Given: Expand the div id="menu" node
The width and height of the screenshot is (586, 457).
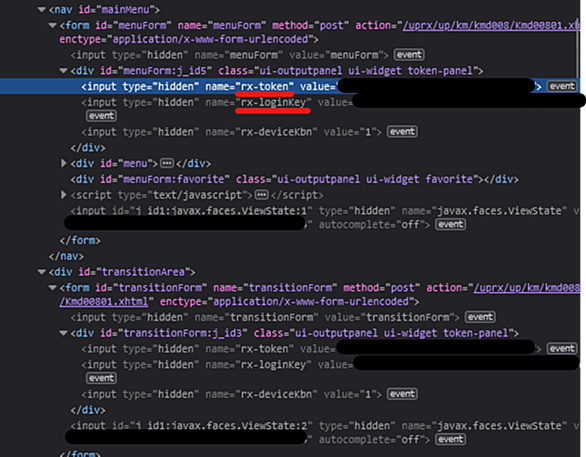Looking at the screenshot, I should [x=63, y=163].
